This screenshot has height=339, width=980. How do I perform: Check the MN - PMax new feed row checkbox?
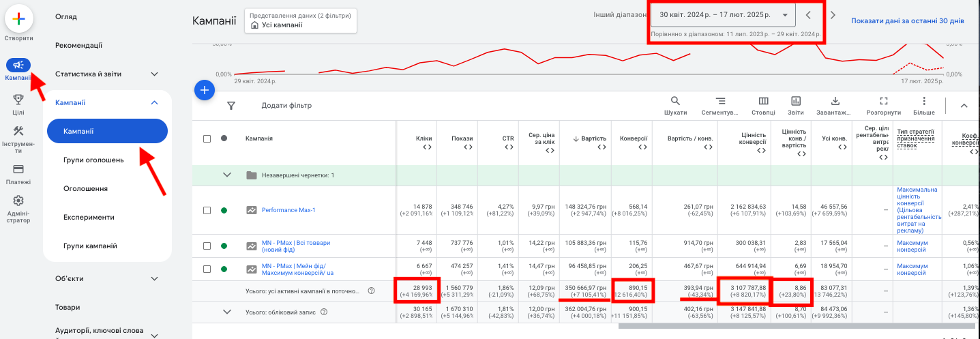pyautogui.click(x=207, y=246)
